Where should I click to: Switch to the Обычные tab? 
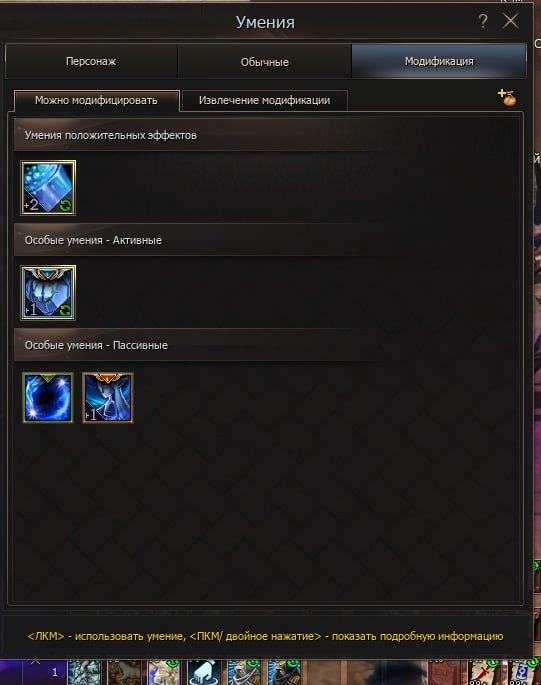[x=264, y=62]
